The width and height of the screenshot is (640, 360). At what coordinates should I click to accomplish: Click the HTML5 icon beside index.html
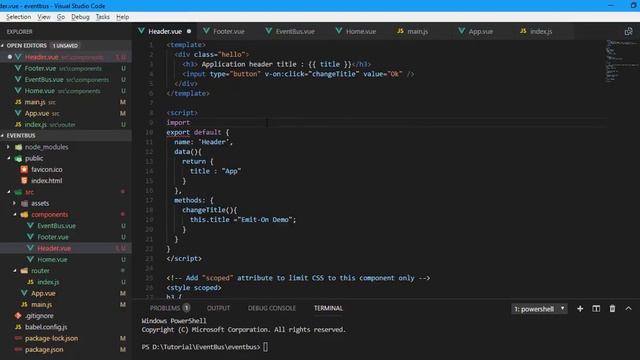tap(24, 180)
